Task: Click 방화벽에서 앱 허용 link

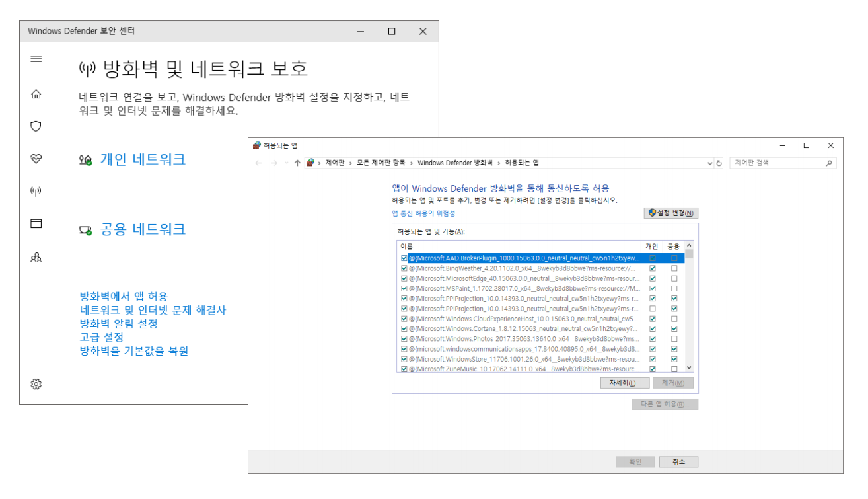Action: coord(124,296)
